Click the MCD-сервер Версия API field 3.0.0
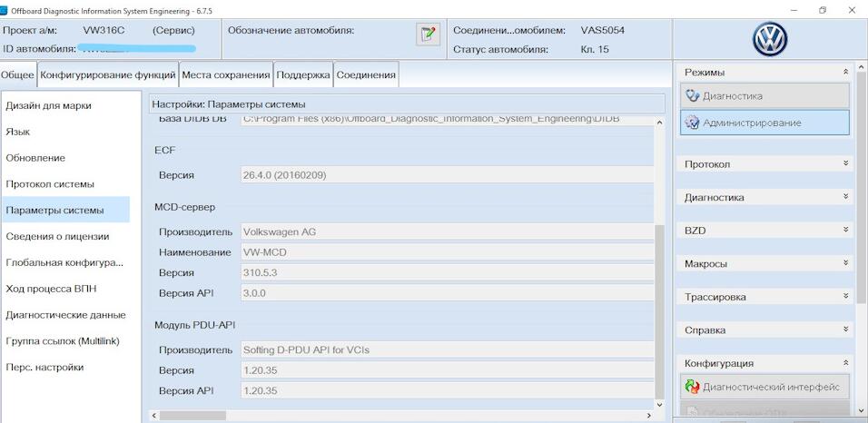Viewport: 868px width, 423px height. coord(448,293)
